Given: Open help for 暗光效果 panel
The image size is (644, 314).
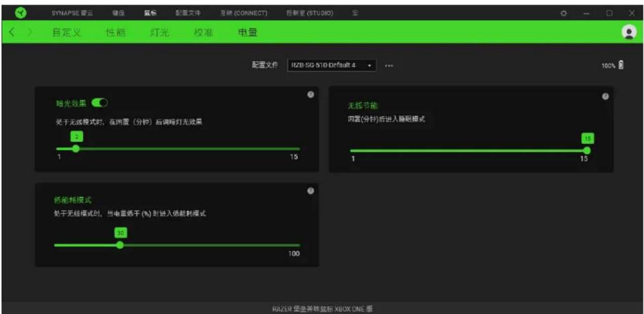Looking at the screenshot, I should (x=311, y=95).
